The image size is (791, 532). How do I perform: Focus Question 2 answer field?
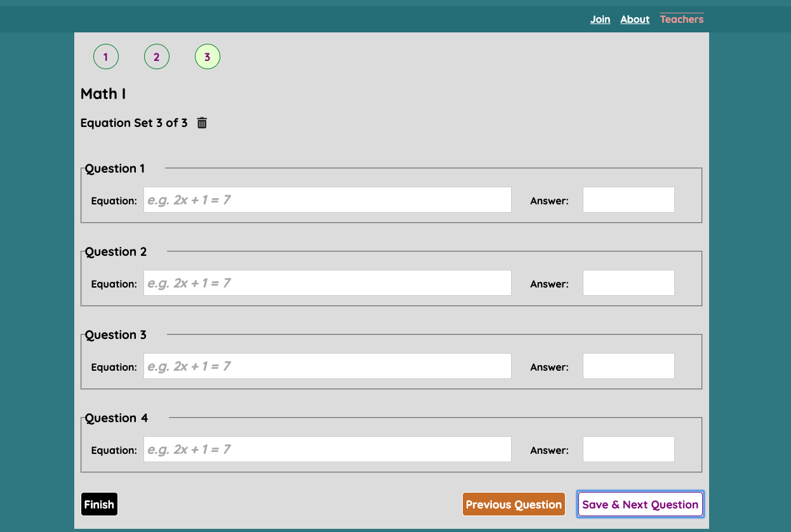click(628, 283)
